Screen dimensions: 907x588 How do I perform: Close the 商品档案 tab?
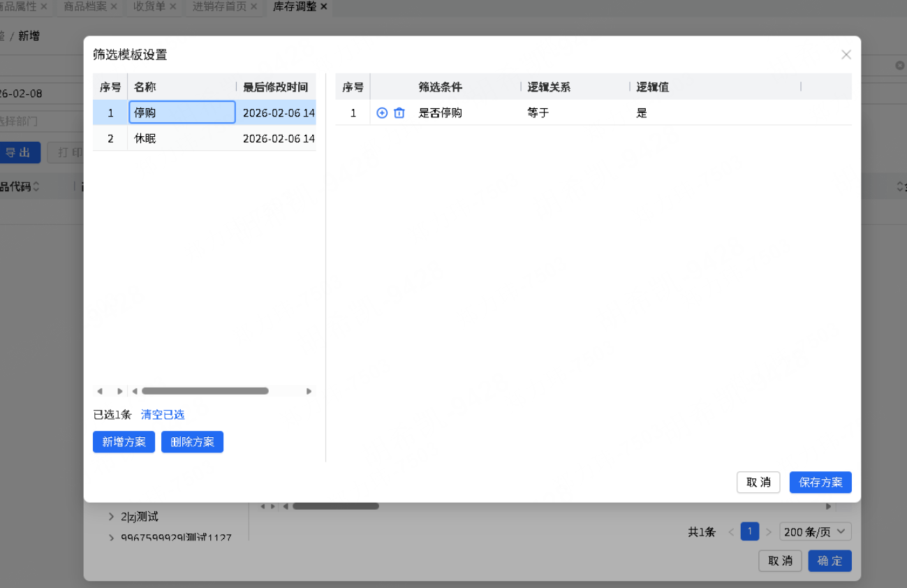click(112, 6)
